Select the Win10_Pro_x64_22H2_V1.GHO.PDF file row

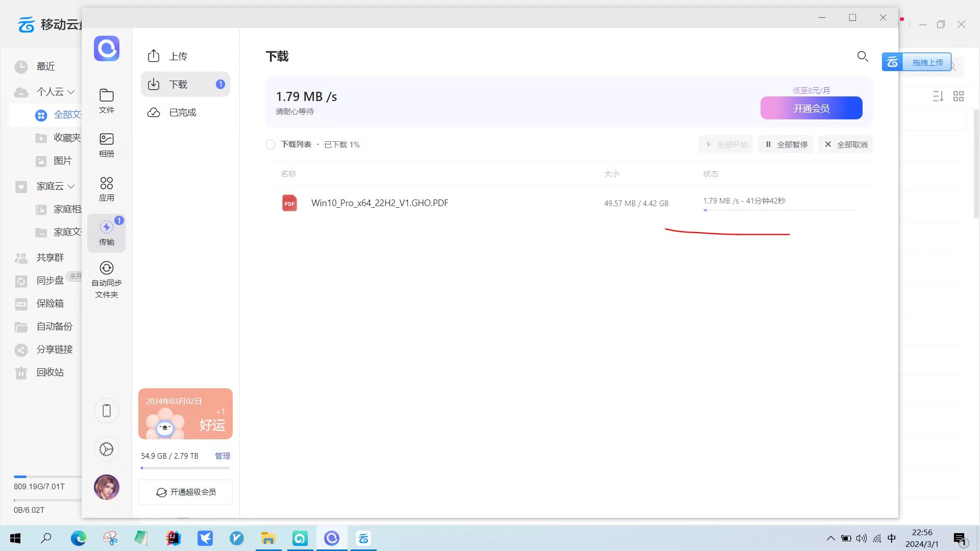coord(571,203)
